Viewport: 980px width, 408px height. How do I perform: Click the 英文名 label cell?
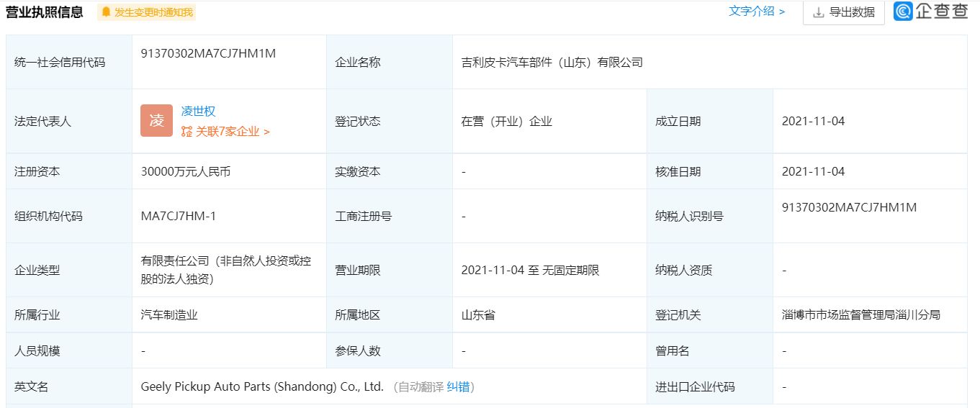click(x=69, y=386)
